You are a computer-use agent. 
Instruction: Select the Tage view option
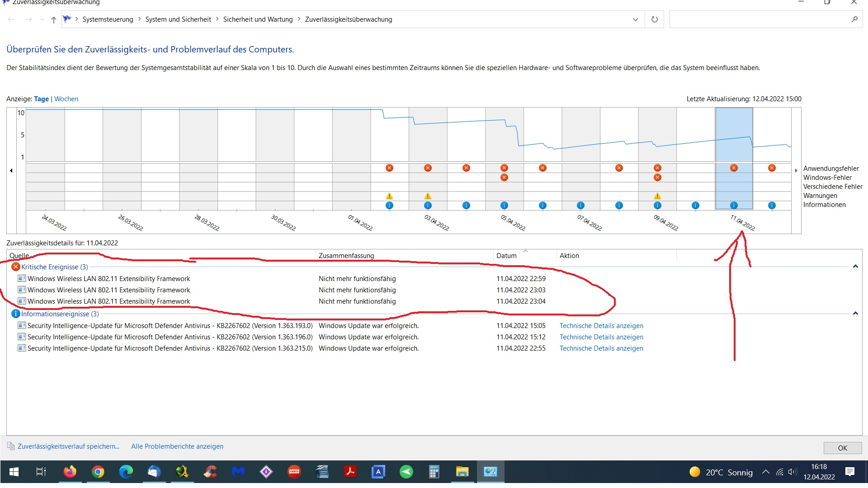pos(41,99)
